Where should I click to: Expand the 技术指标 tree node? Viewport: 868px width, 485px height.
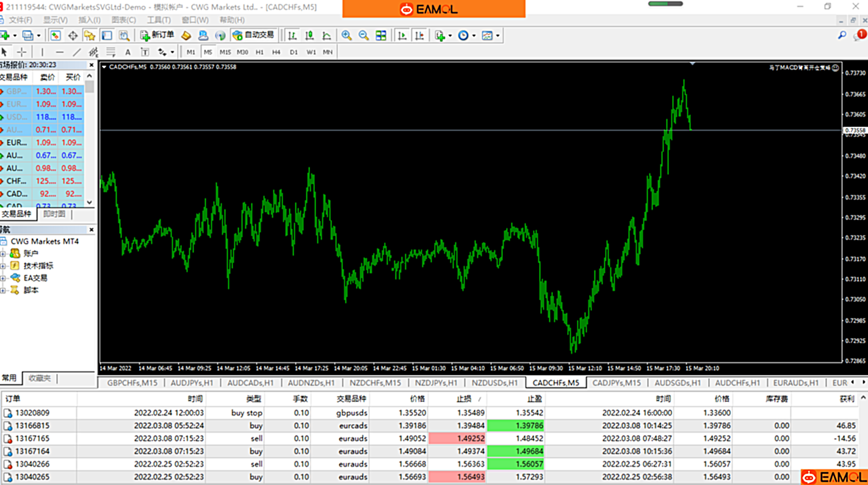click(3, 266)
